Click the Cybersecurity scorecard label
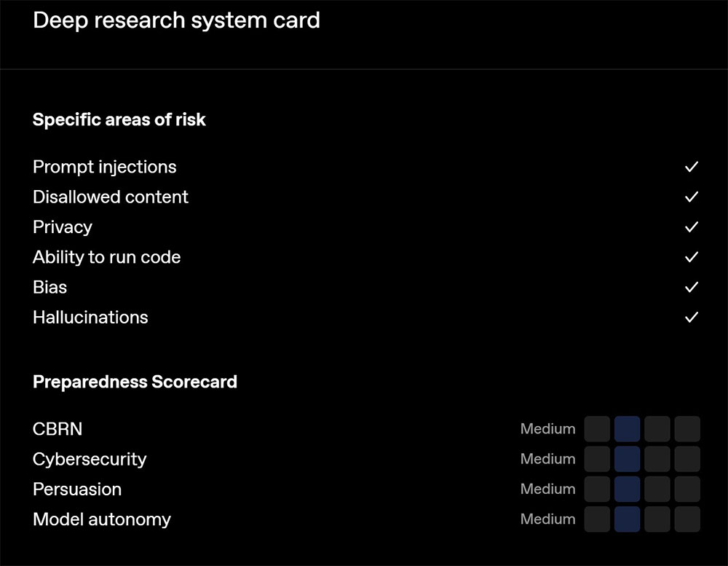 tap(90, 460)
